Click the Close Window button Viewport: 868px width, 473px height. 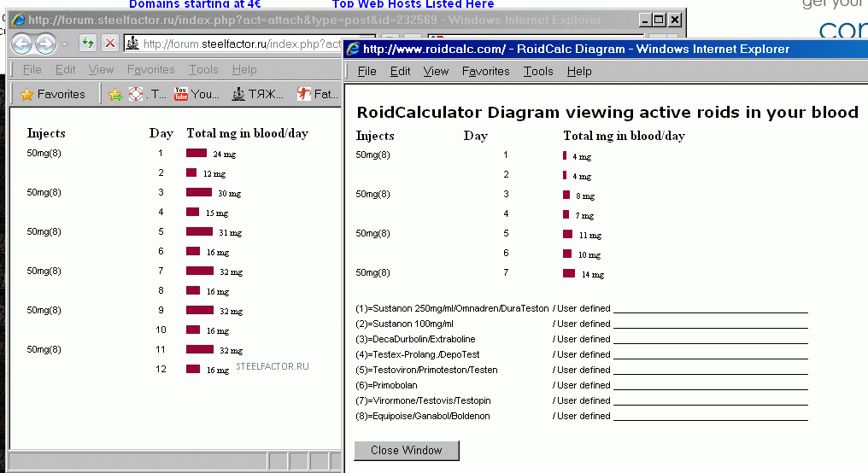(x=407, y=450)
